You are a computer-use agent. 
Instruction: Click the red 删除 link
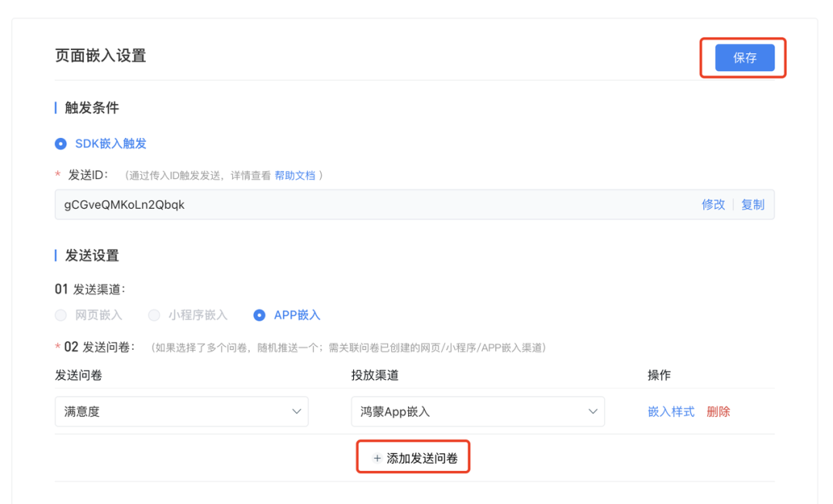(x=718, y=412)
